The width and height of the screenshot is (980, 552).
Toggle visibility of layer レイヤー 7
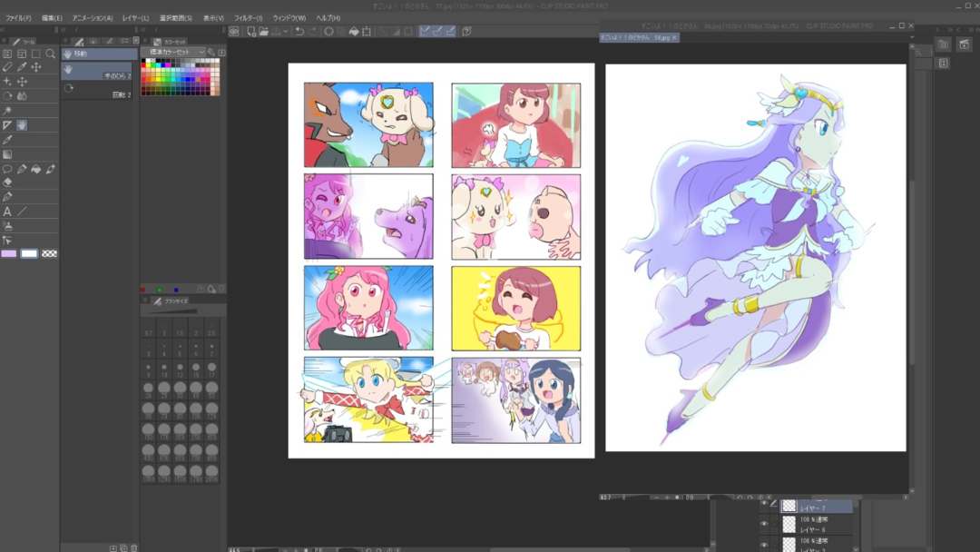pyautogui.click(x=764, y=505)
